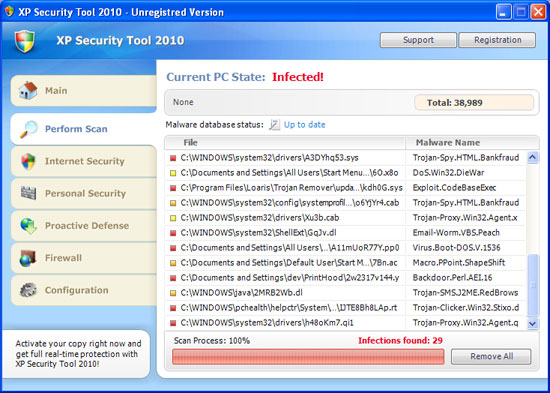
Task: Select the Exploit.CodeBaseExec malware name
Action: [x=455, y=188]
